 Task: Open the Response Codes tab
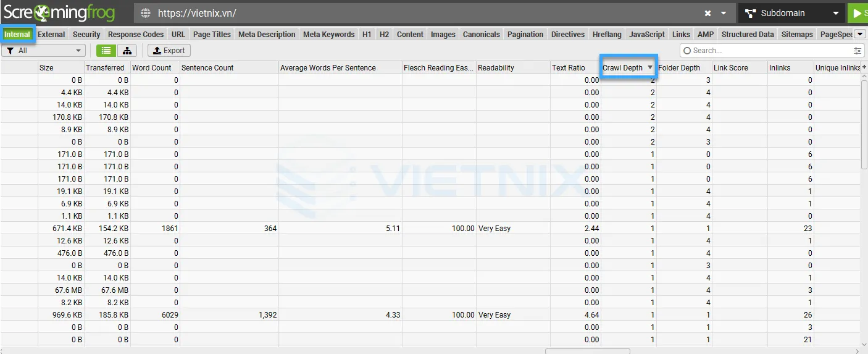(136, 35)
